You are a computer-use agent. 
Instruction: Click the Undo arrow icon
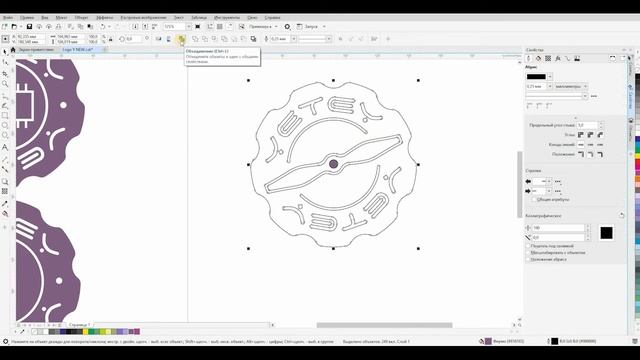(103, 27)
